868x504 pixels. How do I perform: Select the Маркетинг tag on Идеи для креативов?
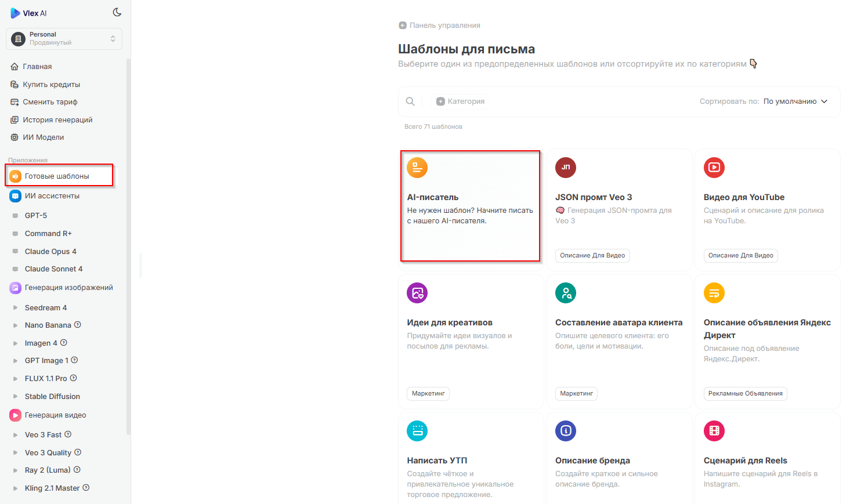click(428, 394)
